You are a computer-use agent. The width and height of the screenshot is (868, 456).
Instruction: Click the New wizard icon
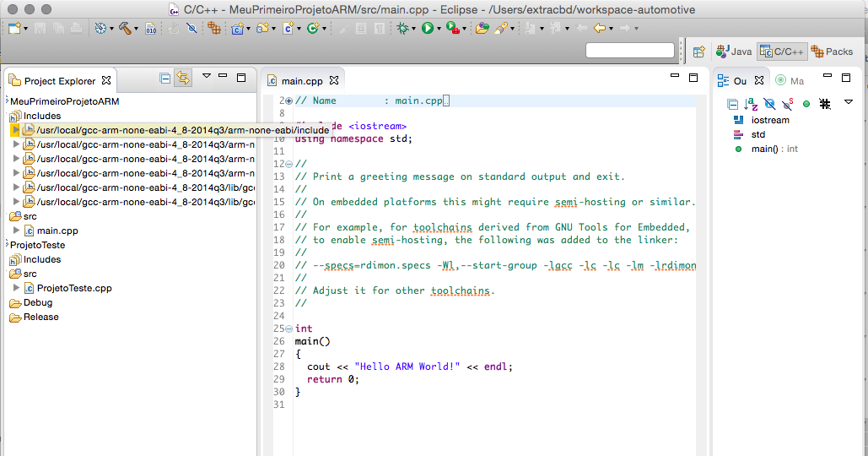[x=14, y=28]
